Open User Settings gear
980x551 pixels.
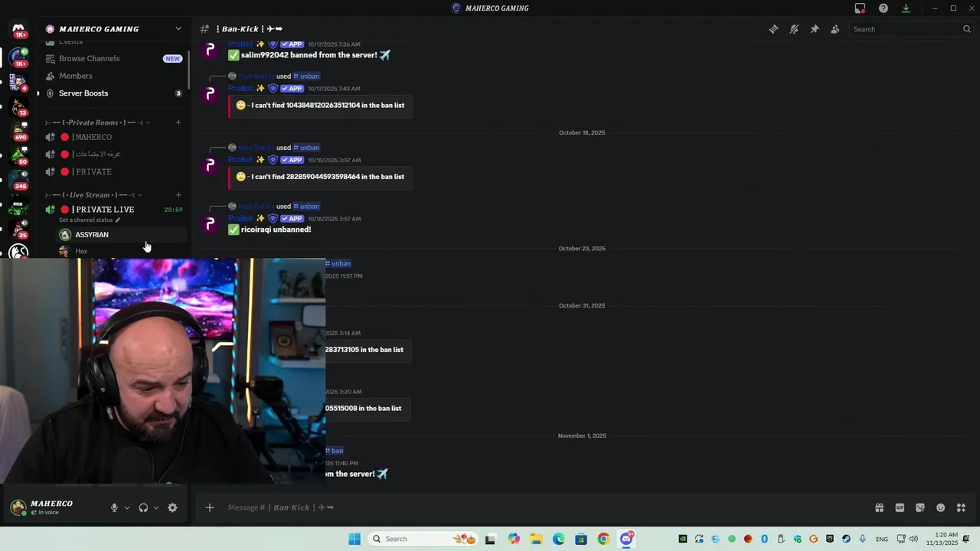click(x=172, y=507)
